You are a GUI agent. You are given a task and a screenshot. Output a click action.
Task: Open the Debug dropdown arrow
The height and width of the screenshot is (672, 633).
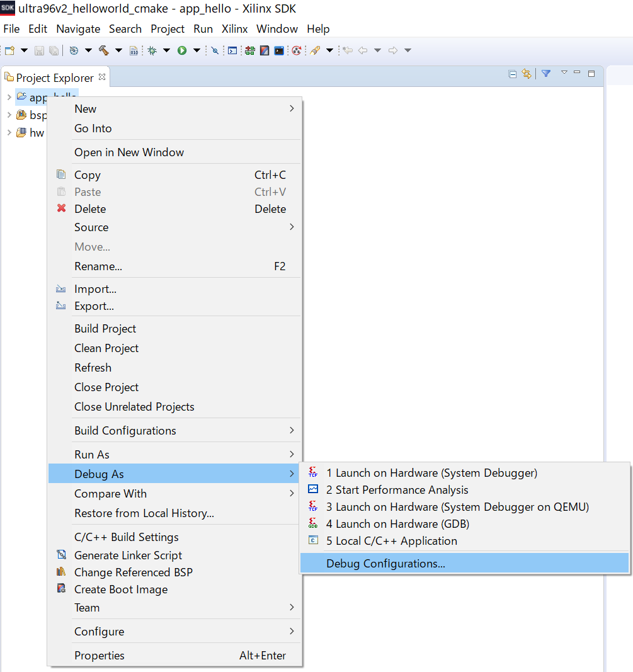(167, 50)
